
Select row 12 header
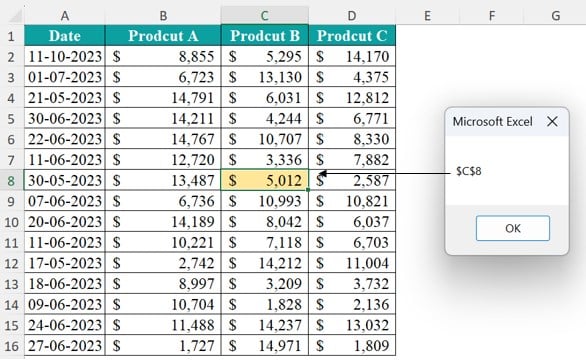point(11,263)
